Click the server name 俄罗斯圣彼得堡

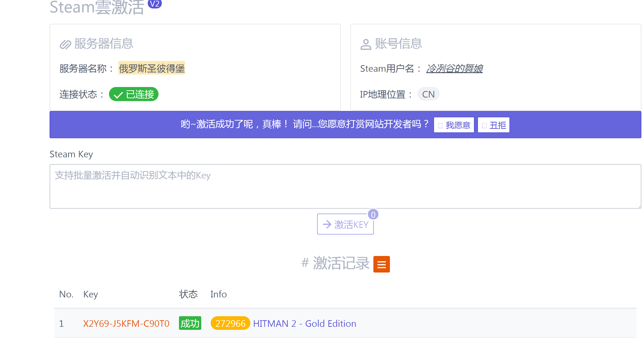(152, 68)
